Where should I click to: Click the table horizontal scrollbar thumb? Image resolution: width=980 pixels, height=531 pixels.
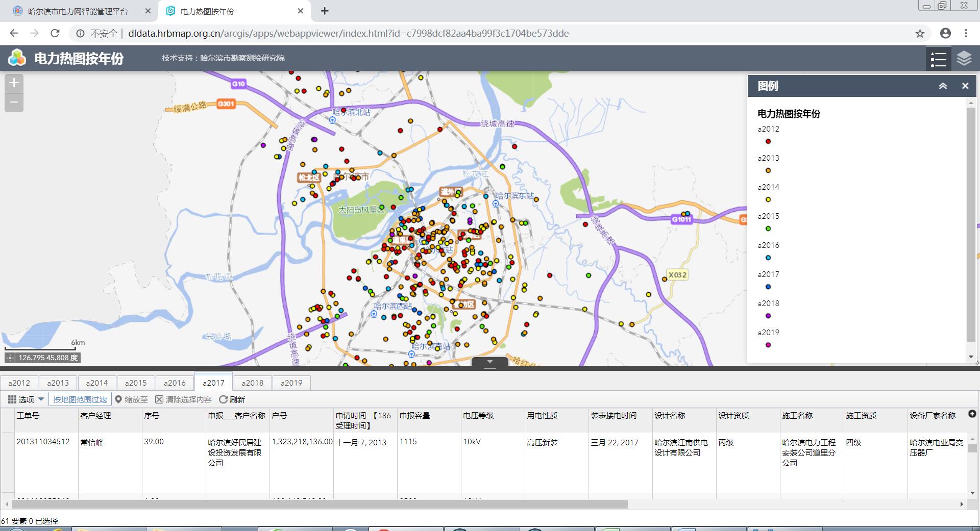coord(320,504)
